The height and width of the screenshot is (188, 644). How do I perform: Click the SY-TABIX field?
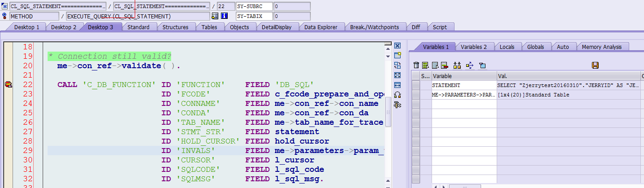[x=254, y=16]
